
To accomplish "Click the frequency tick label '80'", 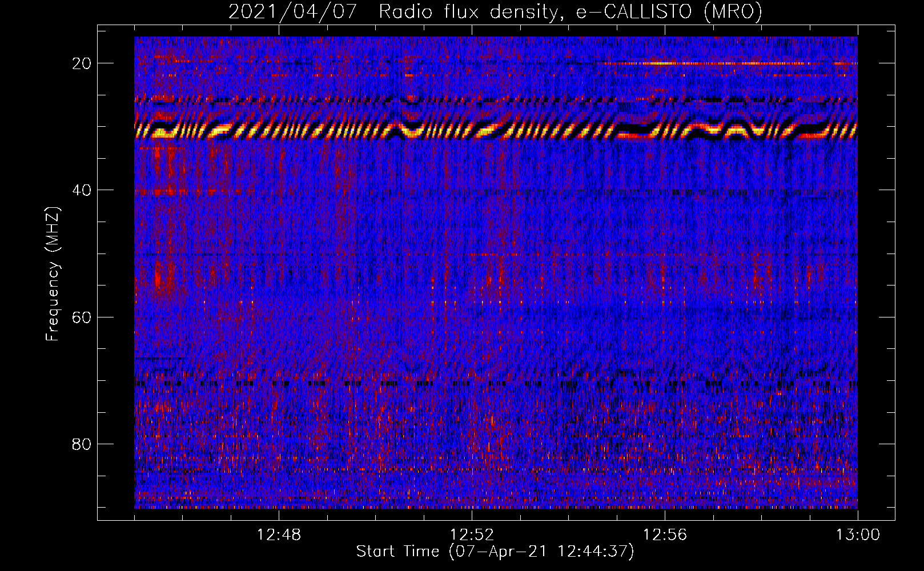I will click(x=82, y=444).
